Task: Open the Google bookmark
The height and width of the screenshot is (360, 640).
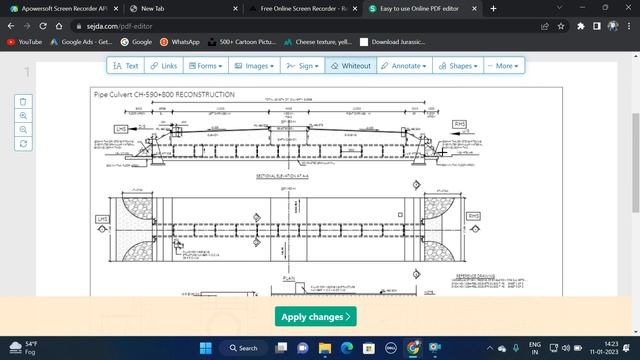Action: [136, 42]
